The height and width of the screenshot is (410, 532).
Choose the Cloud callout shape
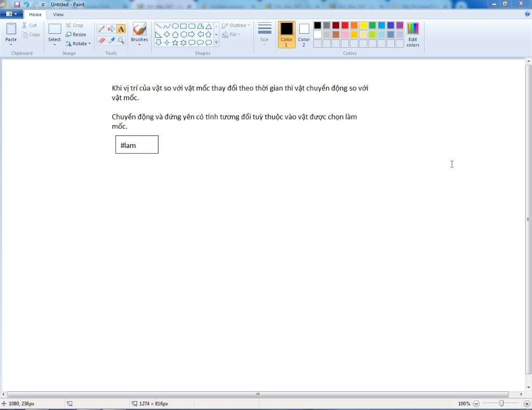tap(208, 43)
